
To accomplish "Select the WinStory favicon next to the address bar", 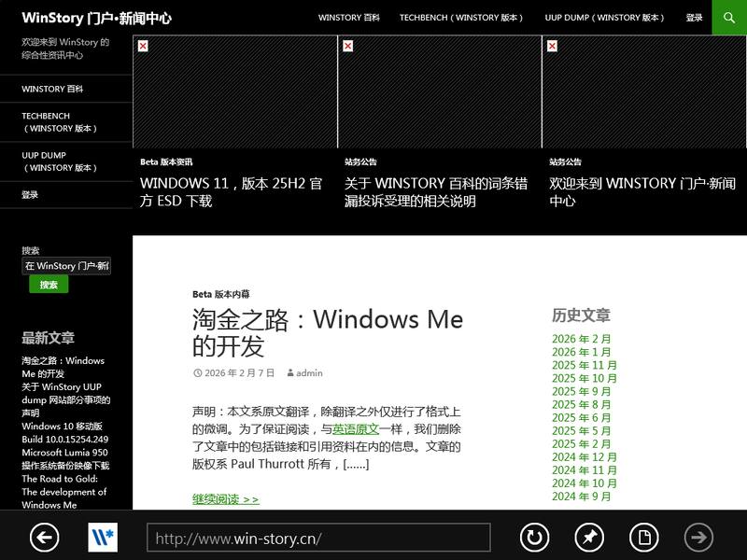I will [x=103, y=538].
